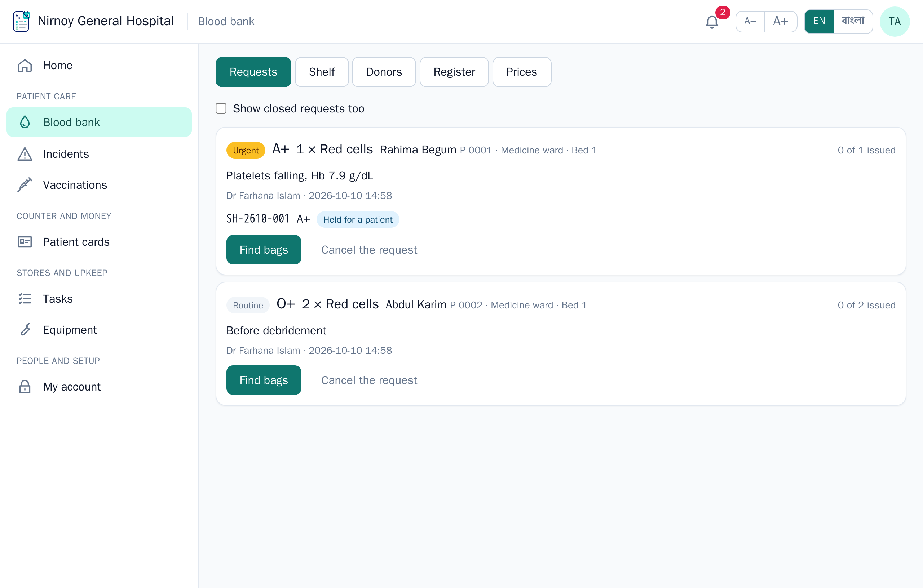Click the Equipment wrench icon
The height and width of the screenshot is (588, 923).
click(25, 330)
